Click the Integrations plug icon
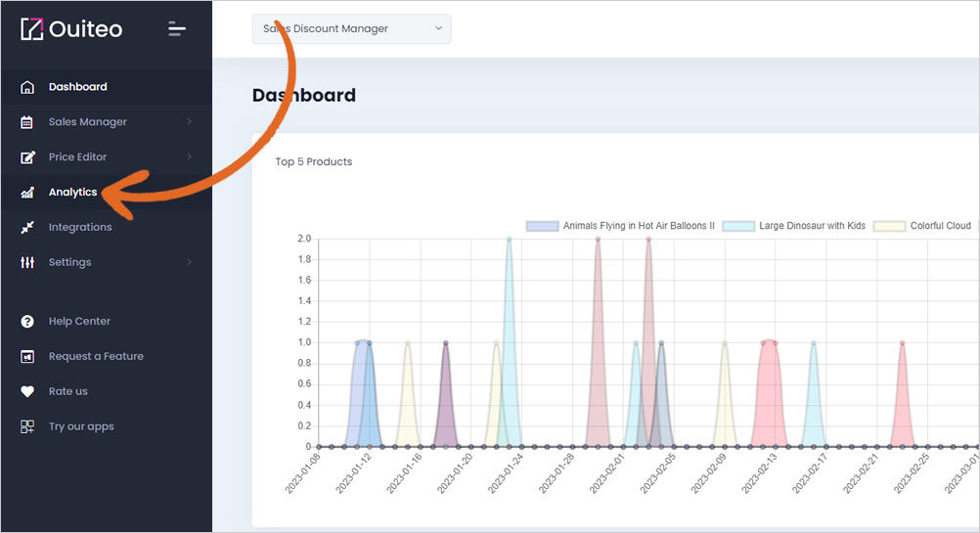This screenshot has height=533, width=980. click(26, 228)
